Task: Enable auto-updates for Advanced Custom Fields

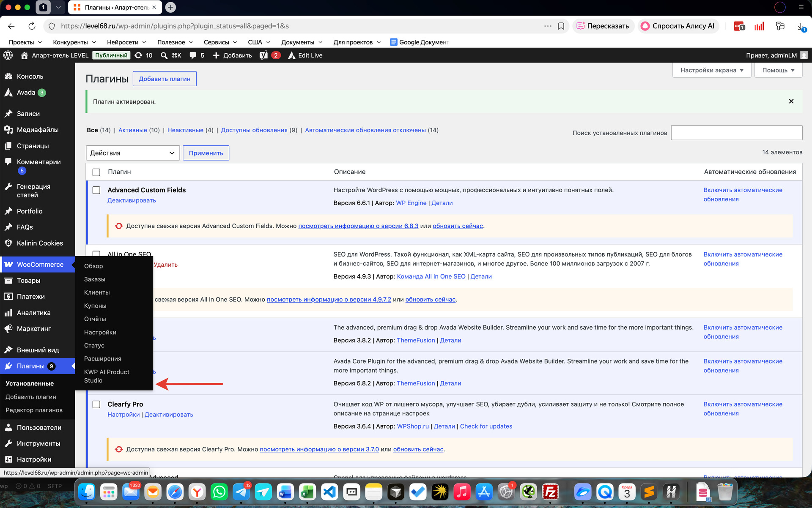Action: [743, 195]
